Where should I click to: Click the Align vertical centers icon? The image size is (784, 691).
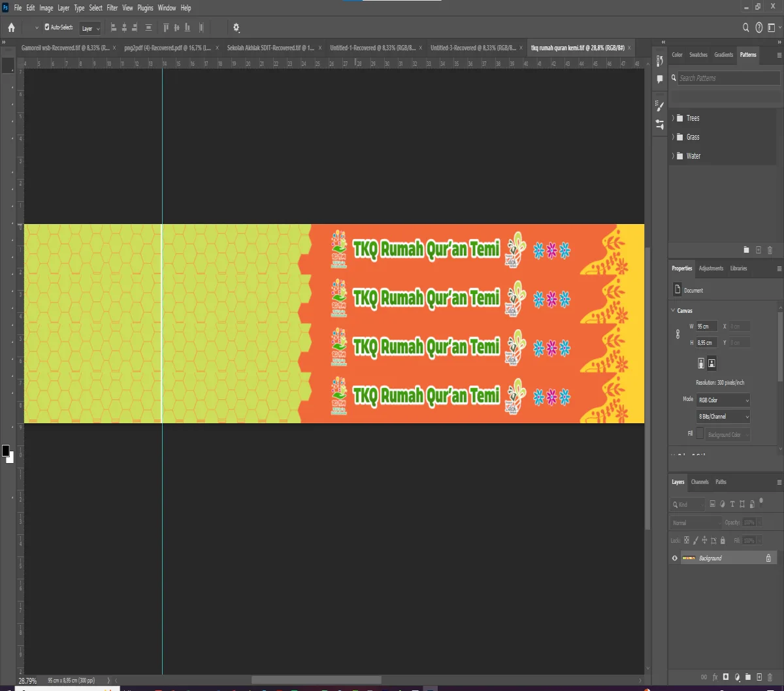pyautogui.click(x=176, y=27)
